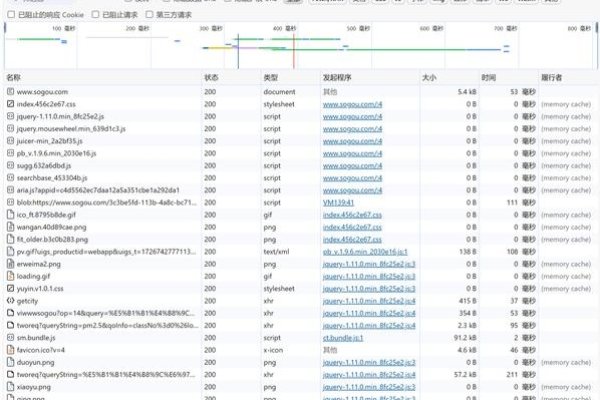
Task: Click the script icon for blob:https://www.sogou.com row
Action: (x=10, y=202)
